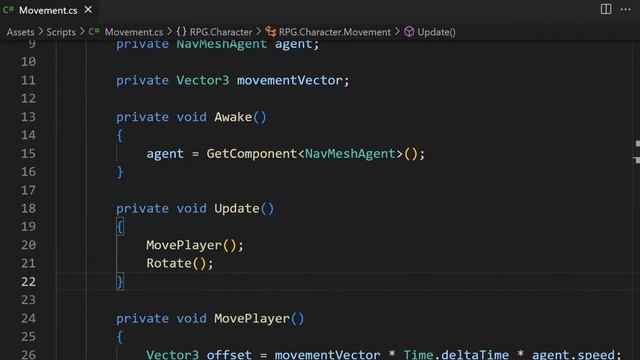Click 'MovePlayer' declaration on line 24
The width and height of the screenshot is (640, 360).
[x=252, y=318]
